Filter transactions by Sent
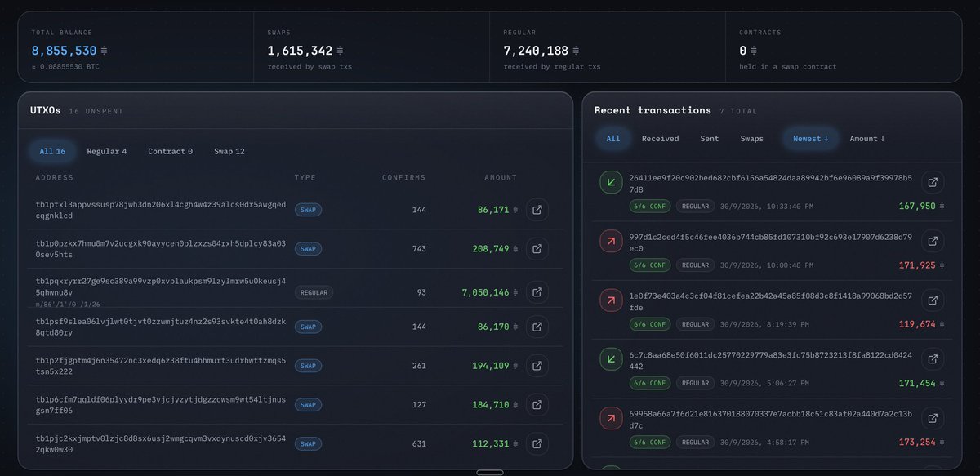This screenshot has width=980, height=476. 710,139
